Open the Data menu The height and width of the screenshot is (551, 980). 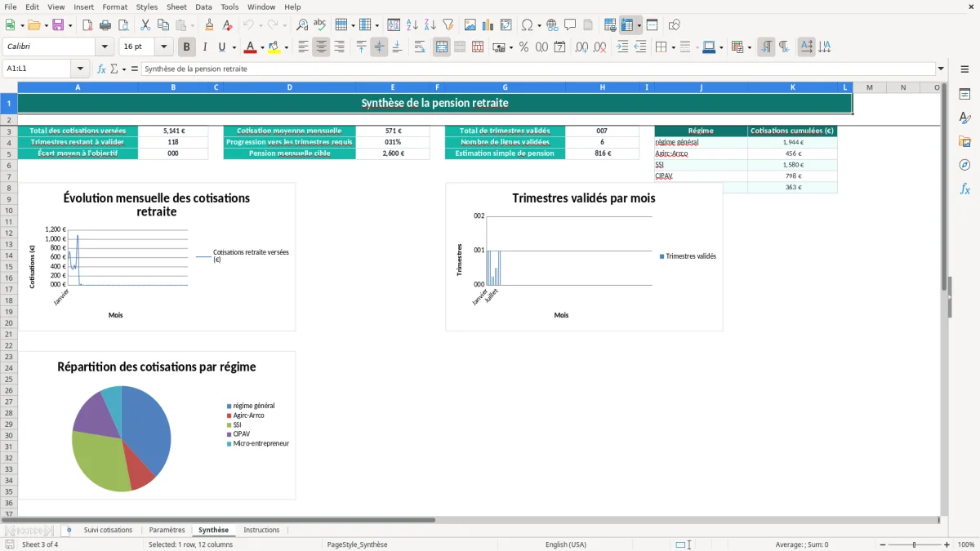coord(203,7)
